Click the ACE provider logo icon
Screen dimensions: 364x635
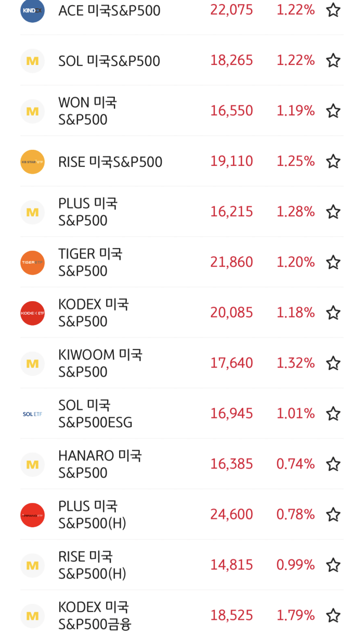click(32, 10)
